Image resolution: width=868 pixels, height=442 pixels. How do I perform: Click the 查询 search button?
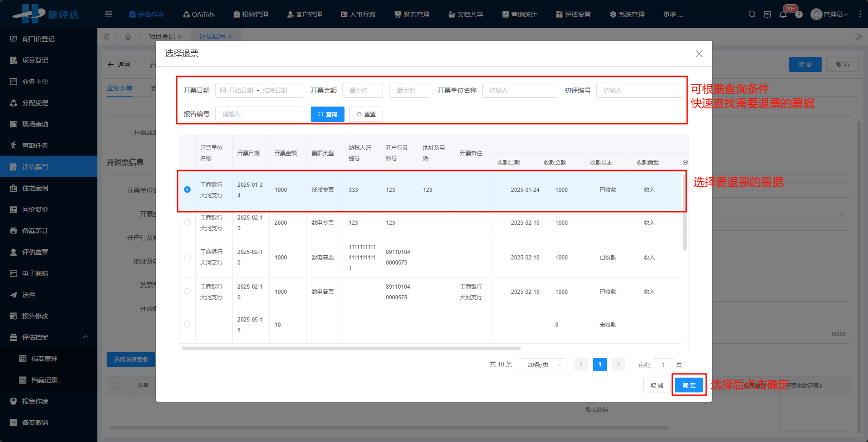(327, 114)
